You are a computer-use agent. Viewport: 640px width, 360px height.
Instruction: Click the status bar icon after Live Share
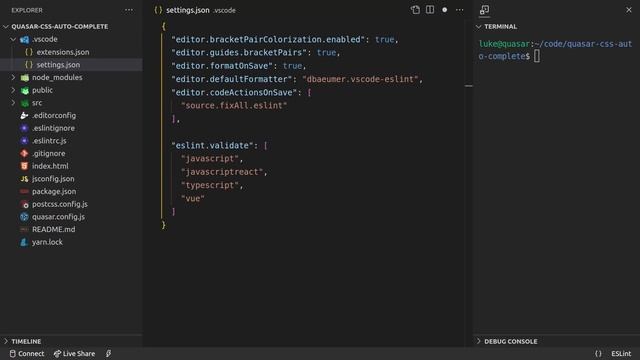[x=109, y=353]
